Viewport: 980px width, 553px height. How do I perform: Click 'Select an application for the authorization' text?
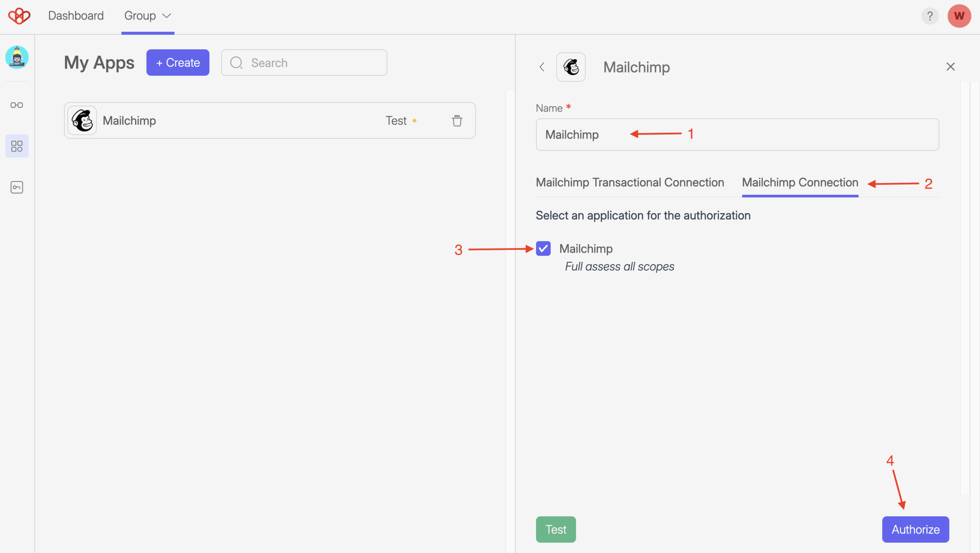(643, 215)
